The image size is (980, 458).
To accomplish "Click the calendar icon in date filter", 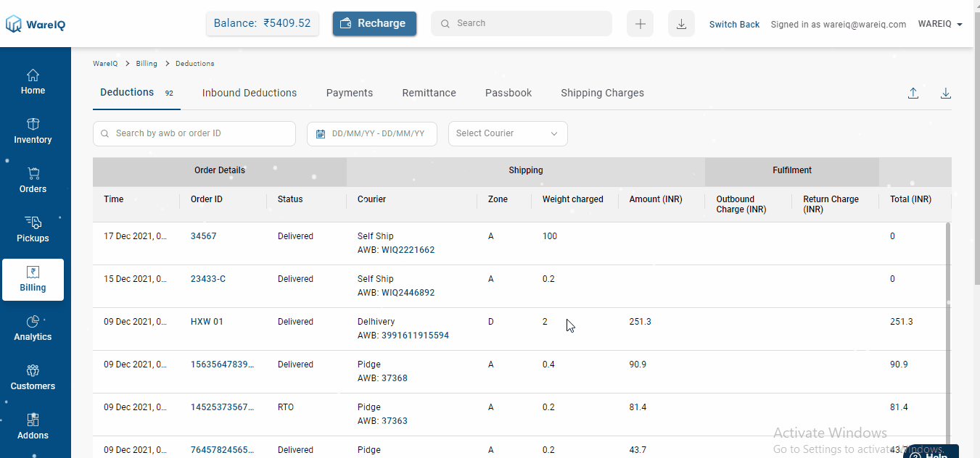I will (321, 134).
